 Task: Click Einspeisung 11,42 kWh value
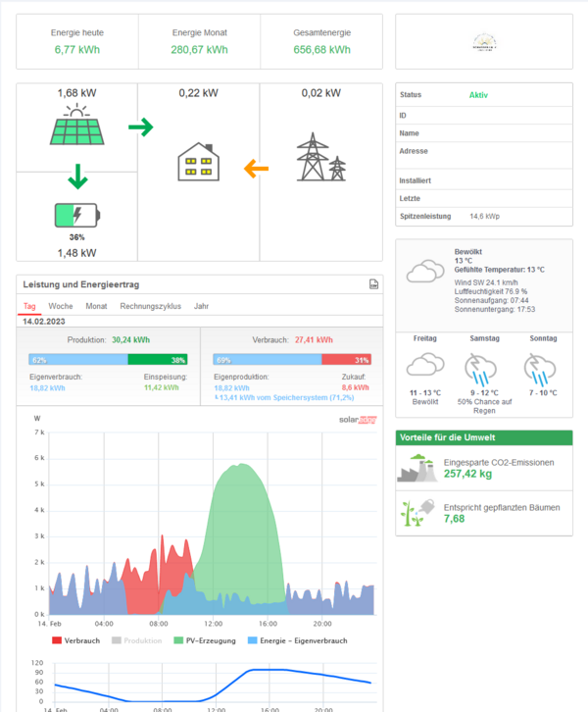coord(162,387)
